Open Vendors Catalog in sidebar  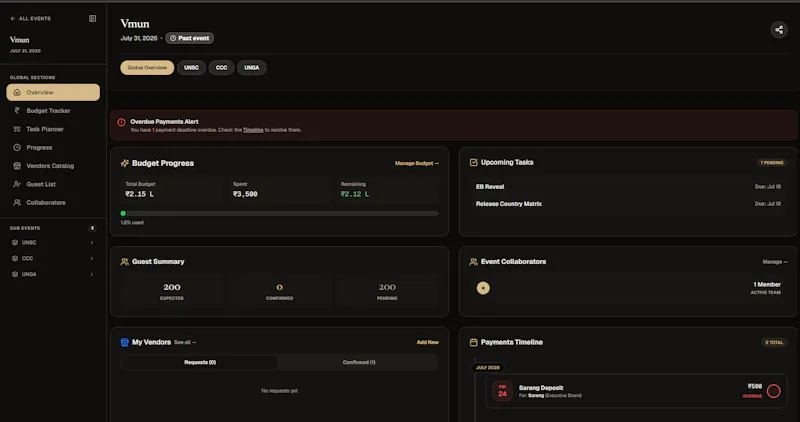pyautogui.click(x=53, y=166)
